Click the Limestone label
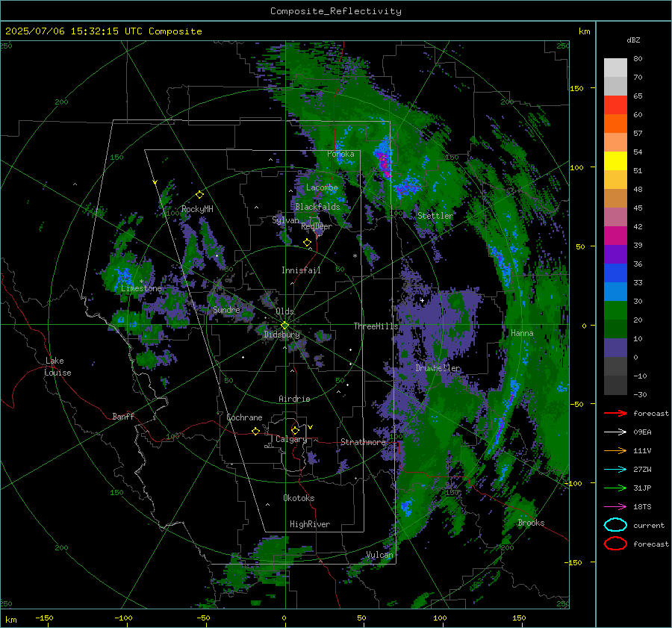Image resolution: width=672 pixels, height=628 pixels. (141, 288)
